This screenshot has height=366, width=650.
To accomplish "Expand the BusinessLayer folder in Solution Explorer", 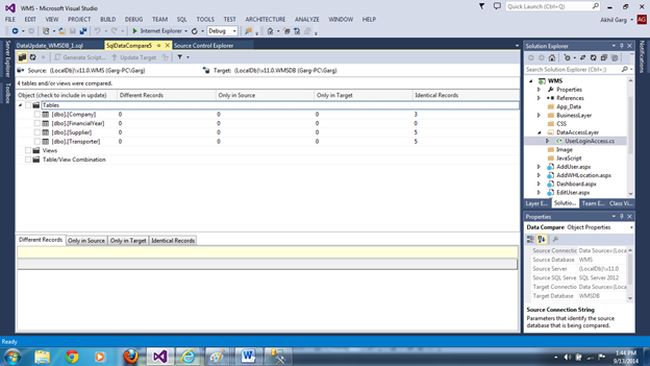I will 539,115.
